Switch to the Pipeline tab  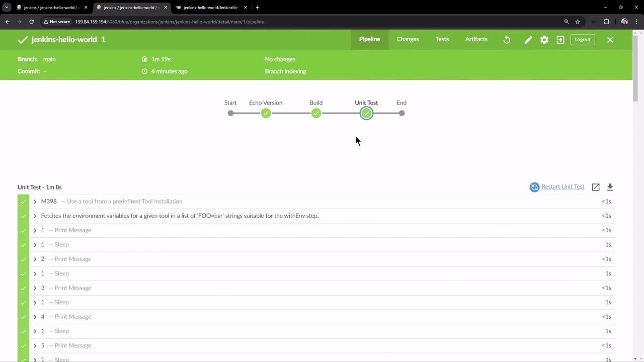click(370, 39)
